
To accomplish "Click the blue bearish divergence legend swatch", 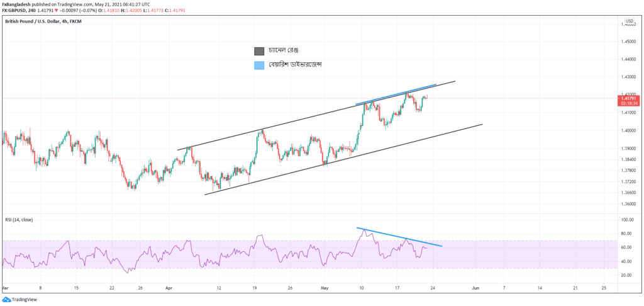I will (x=259, y=65).
